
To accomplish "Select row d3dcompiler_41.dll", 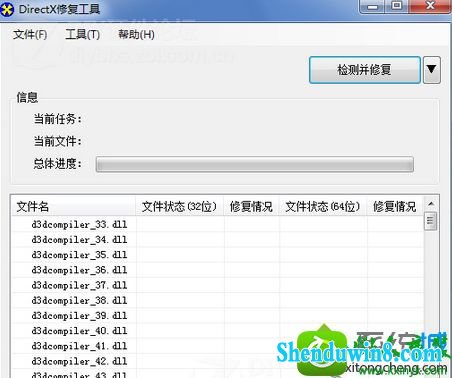I will point(218,346).
